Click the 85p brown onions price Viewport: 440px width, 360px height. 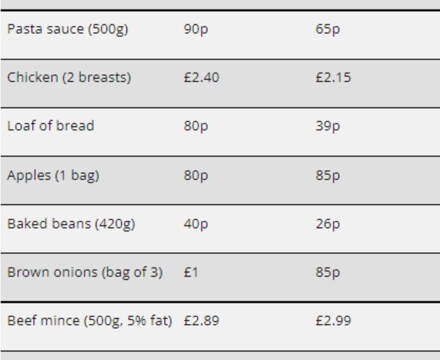pos(328,273)
